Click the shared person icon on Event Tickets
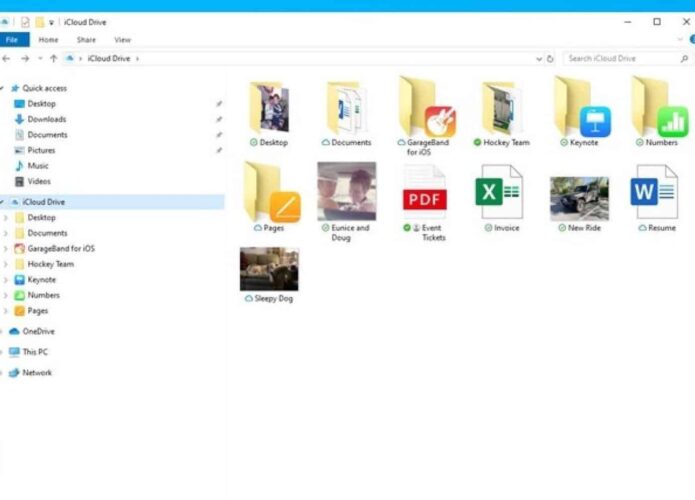Image resolution: width=695 pixels, height=500 pixels. [x=416, y=228]
